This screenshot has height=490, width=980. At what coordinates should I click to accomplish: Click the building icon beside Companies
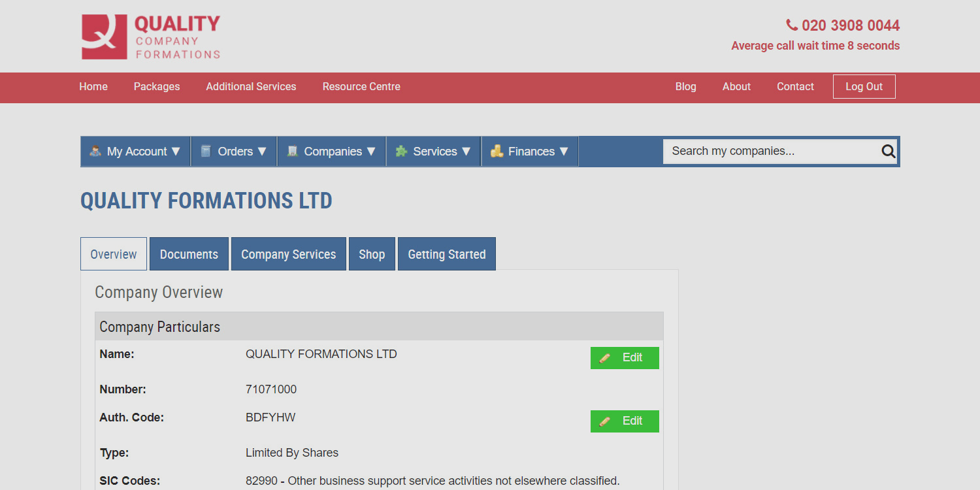point(292,151)
